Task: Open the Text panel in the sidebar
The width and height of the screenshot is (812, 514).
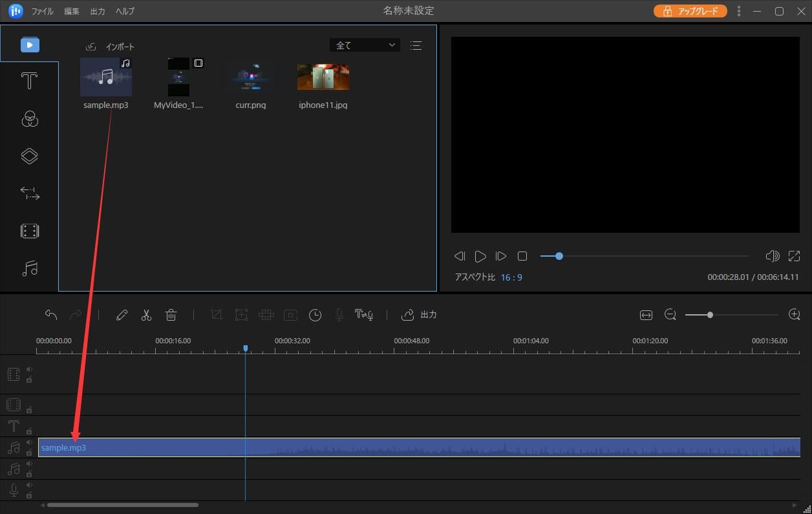Action: click(30, 81)
